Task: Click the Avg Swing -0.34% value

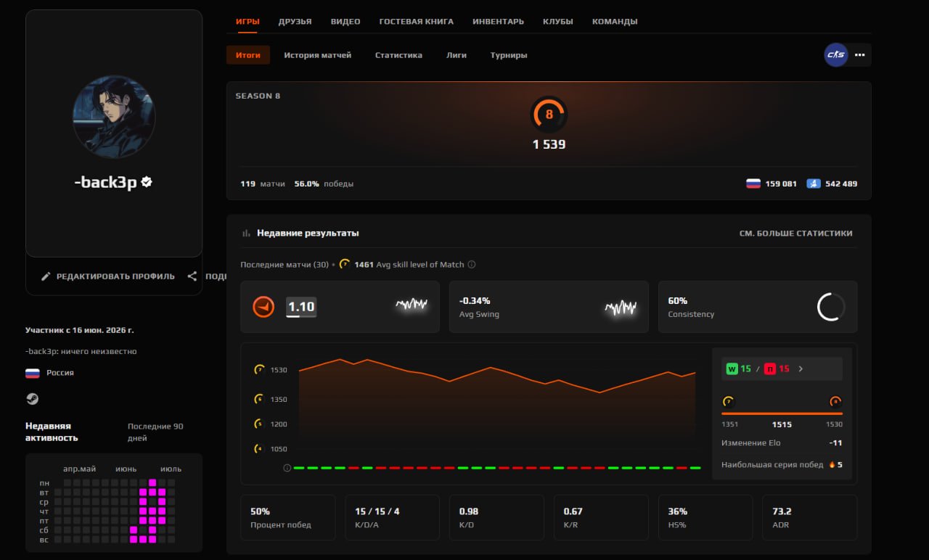Action: pyautogui.click(x=475, y=300)
